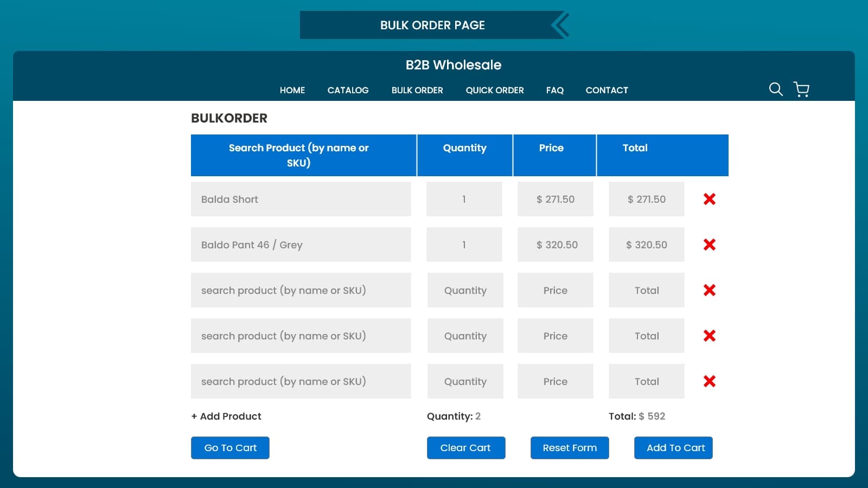Click the red X on the second empty row
Screen dimensions: 868x488
click(x=709, y=336)
